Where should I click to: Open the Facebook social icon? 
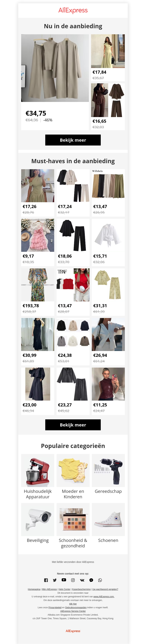pyautogui.click(x=46, y=580)
